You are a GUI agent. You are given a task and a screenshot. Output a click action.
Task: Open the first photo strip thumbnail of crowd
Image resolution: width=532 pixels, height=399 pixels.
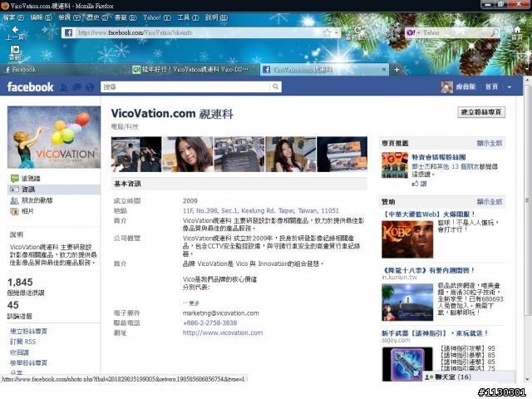[136, 155]
